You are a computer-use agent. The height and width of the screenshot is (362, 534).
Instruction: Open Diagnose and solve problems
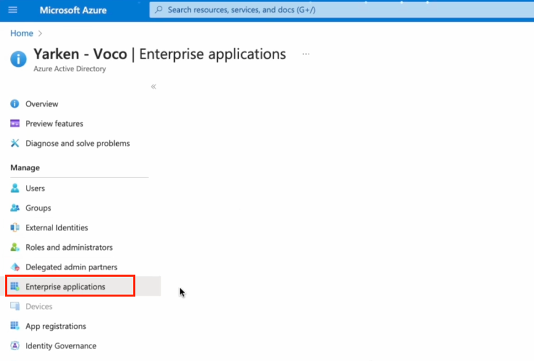coord(78,143)
